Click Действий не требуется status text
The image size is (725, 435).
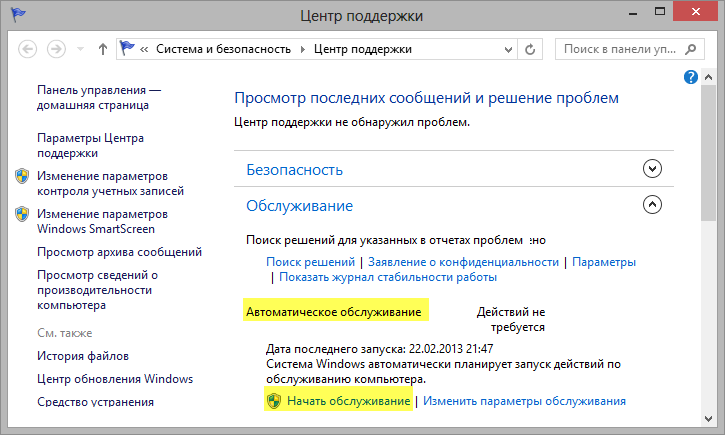511,319
